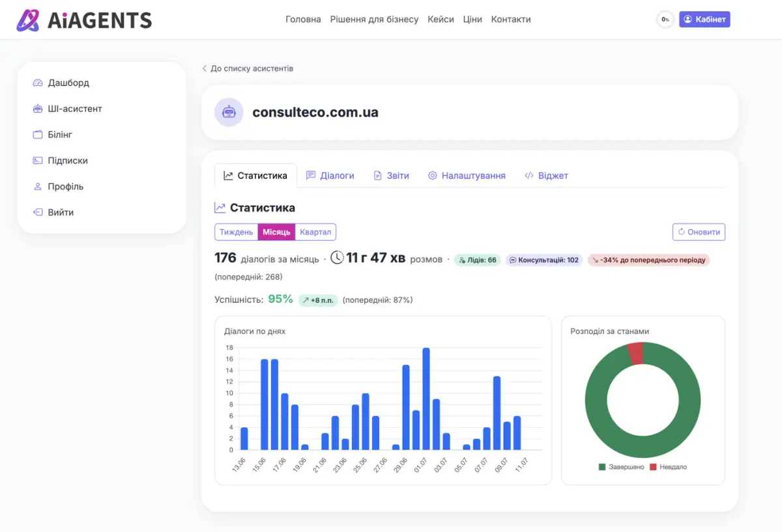Toggle the Завершено legend item
782x532 pixels.
[621, 467]
